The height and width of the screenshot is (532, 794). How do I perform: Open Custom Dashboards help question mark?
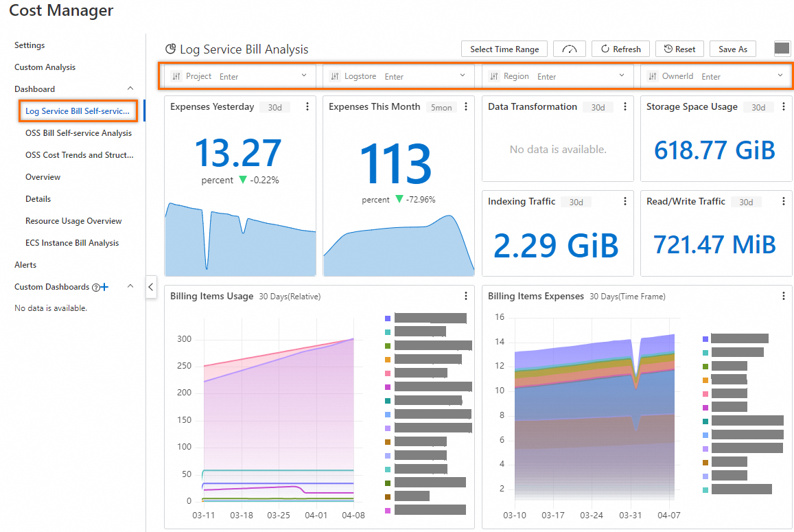[95, 287]
